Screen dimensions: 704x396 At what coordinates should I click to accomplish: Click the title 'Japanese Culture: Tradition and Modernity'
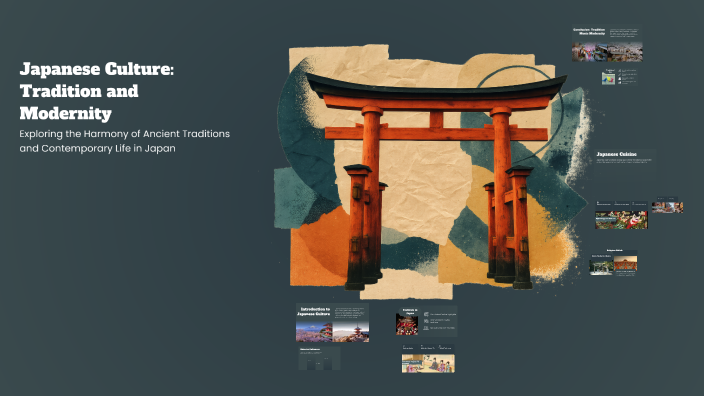97,91
